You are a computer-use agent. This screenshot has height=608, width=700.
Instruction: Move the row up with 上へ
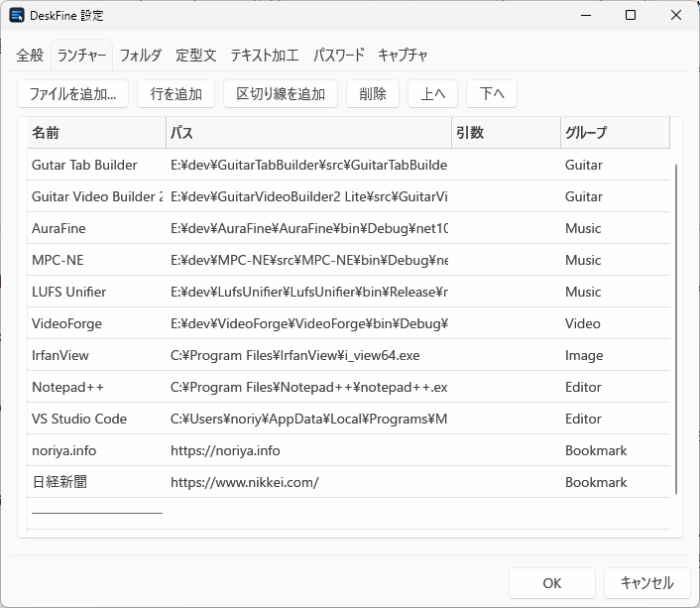[x=432, y=94]
